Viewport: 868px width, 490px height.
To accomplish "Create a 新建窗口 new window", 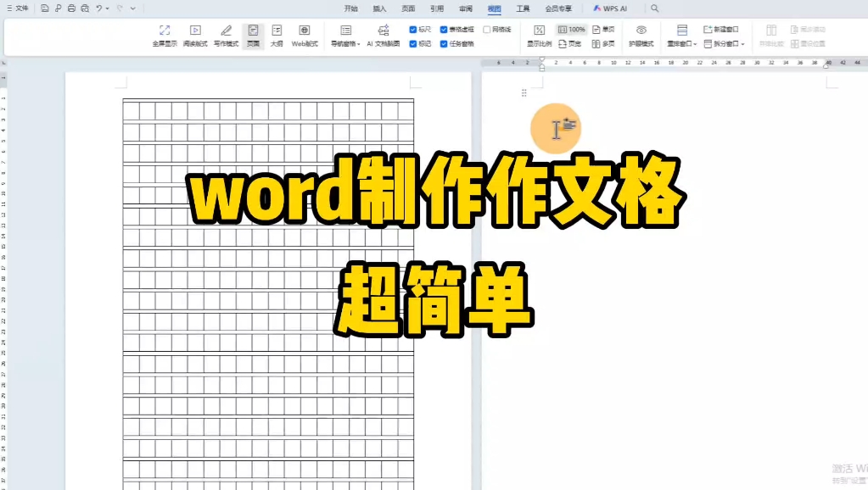I will [721, 28].
